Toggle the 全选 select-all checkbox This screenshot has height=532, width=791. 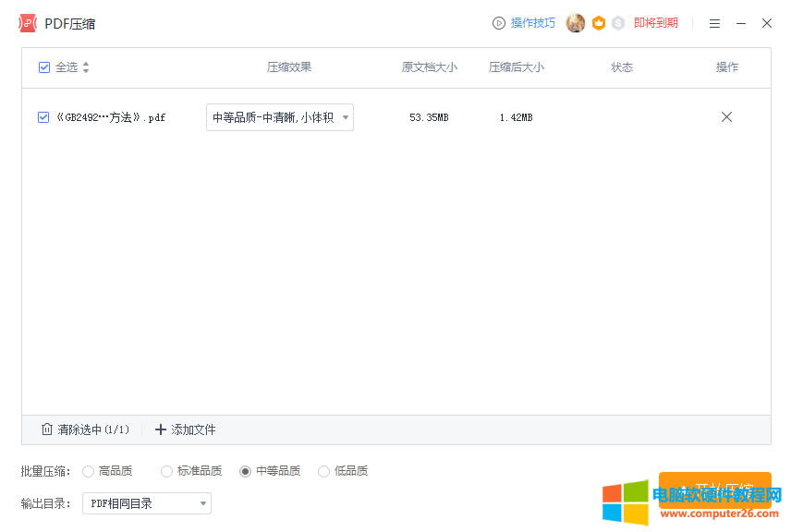point(44,67)
